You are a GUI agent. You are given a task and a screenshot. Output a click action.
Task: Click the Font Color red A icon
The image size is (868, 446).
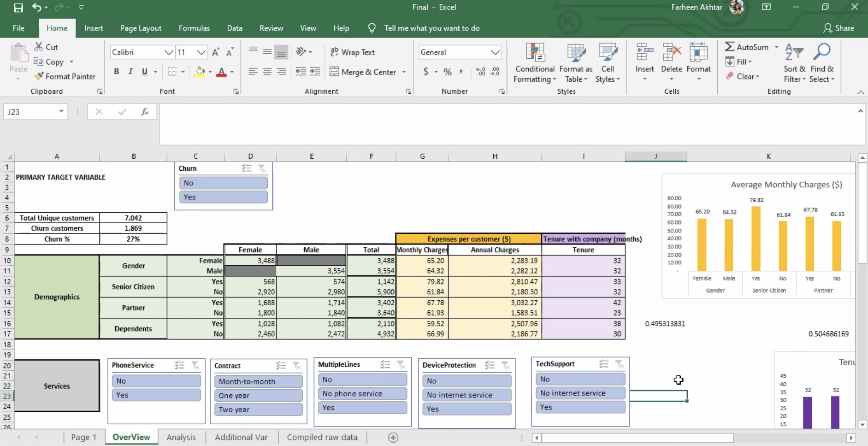222,72
